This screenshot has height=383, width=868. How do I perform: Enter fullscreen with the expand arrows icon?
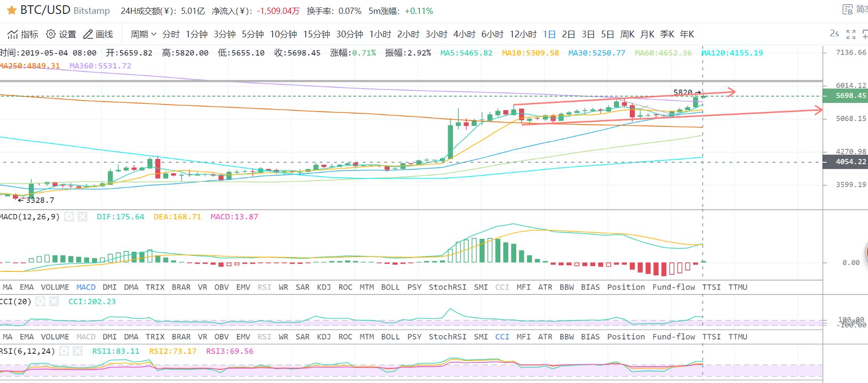pyautogui.click(x=851, y=34)
